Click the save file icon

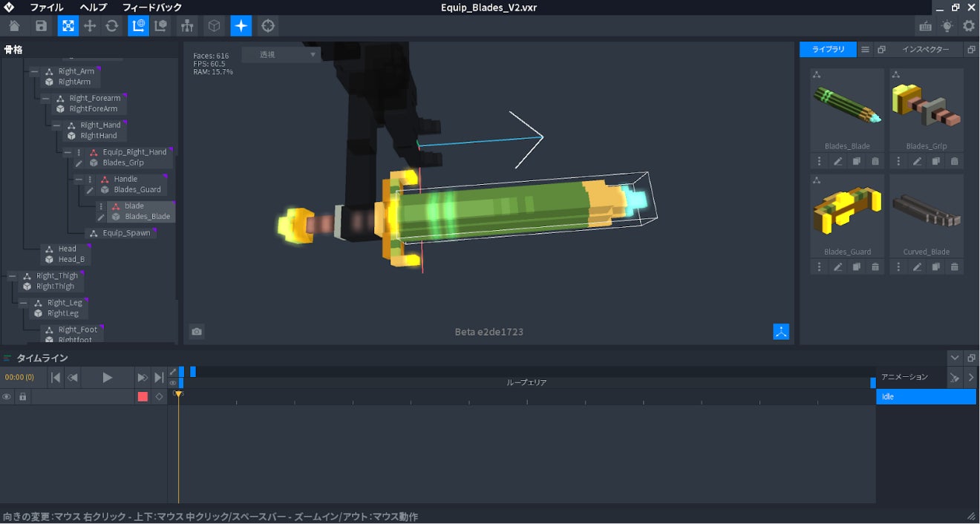pyautogui.click(x=41, y=26)
